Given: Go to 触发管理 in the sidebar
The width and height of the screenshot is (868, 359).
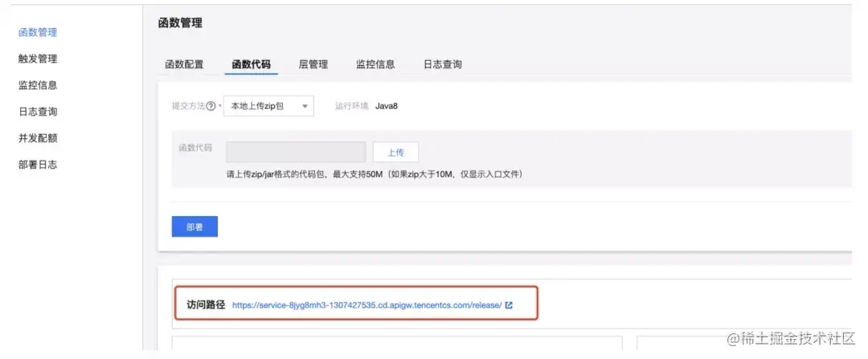Looking at the screenshot, I should tap(38, 59).
